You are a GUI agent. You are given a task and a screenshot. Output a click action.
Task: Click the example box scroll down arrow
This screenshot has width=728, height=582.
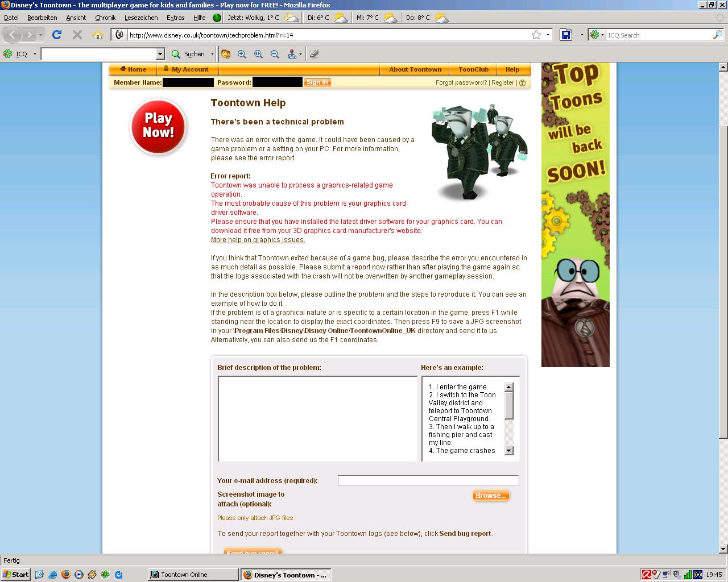(x=509, y=451)
